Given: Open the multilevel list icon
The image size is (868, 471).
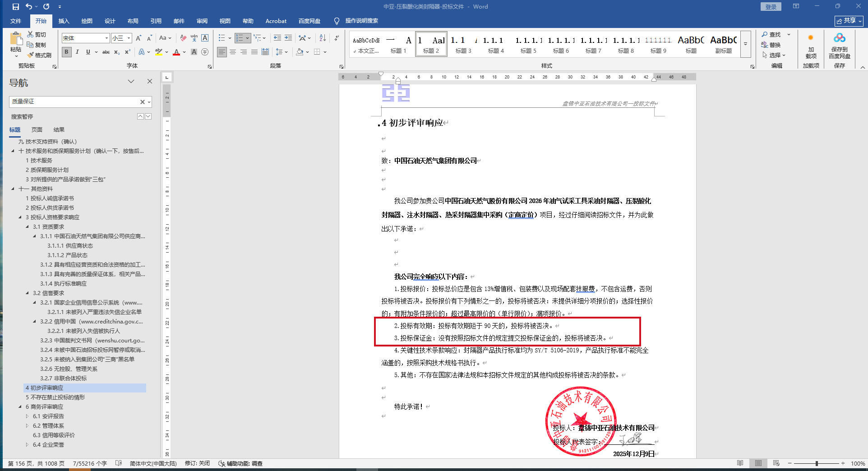Looking at the screenshot, I should click(257, 38).
